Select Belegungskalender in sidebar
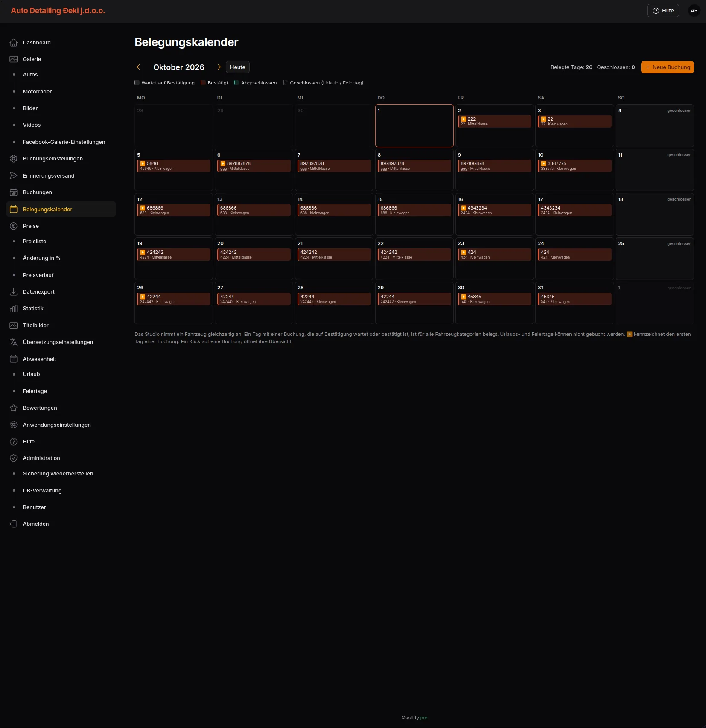This screenshot has height=728, width=706. 61,209
